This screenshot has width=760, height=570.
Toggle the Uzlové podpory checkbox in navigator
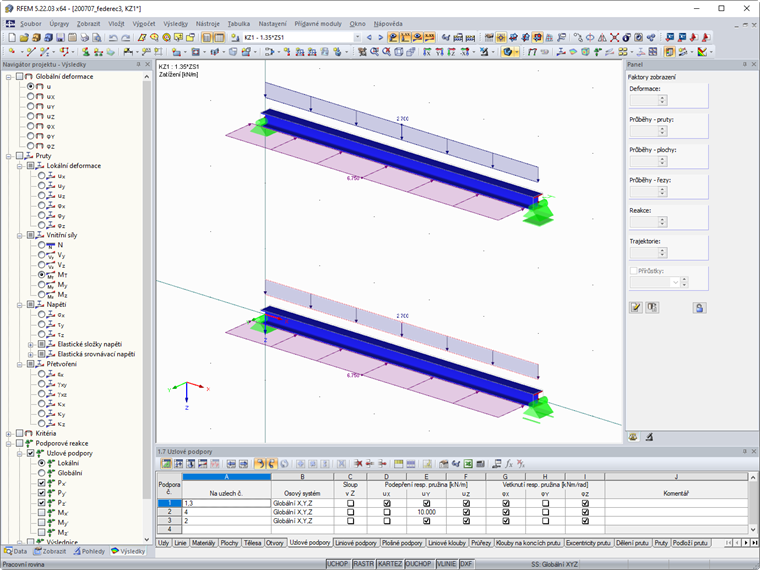click(x=31, y=453)
